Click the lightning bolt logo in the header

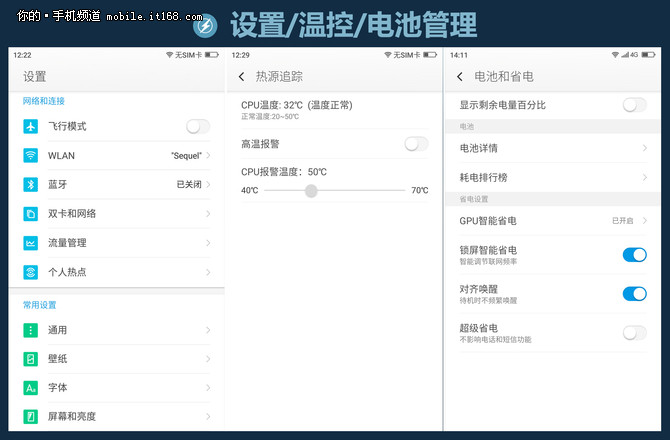pos(205,26)
